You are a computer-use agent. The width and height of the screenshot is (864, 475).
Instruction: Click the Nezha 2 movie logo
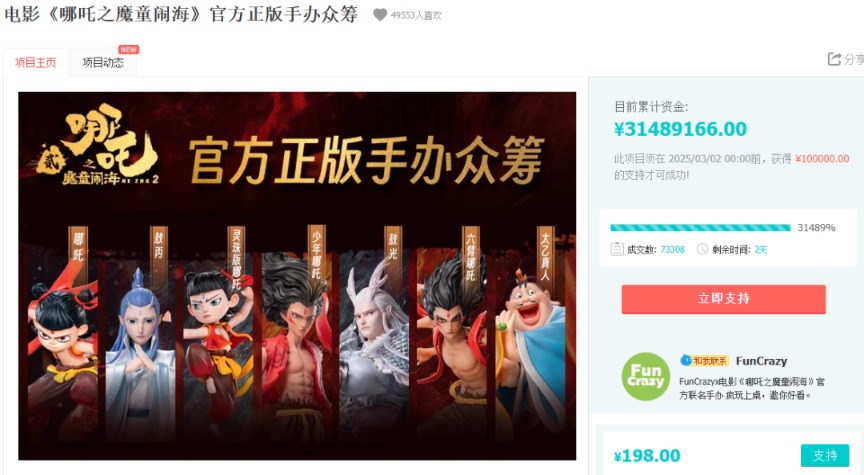point(98,147)
